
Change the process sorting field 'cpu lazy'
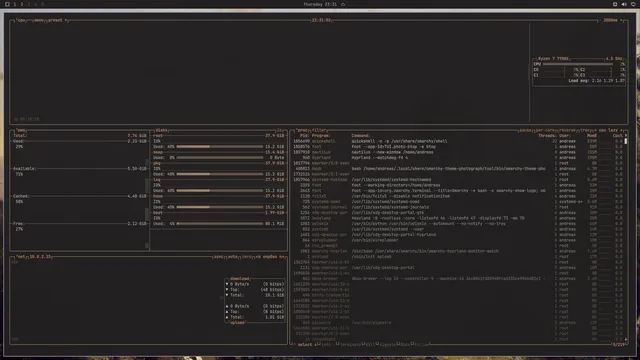(x=609, y=130)
